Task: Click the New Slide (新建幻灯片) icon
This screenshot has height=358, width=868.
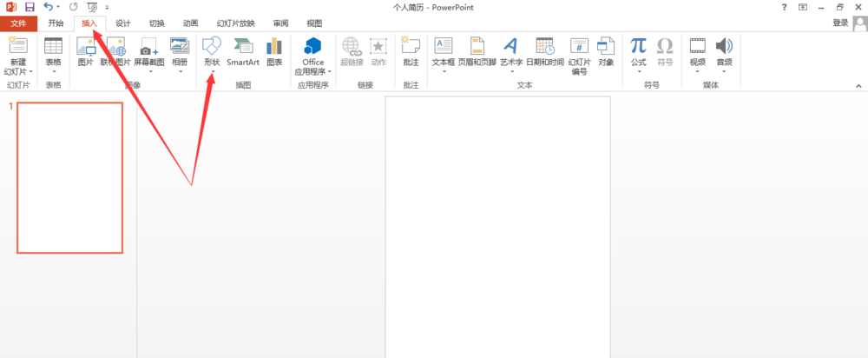Action: 18,45
